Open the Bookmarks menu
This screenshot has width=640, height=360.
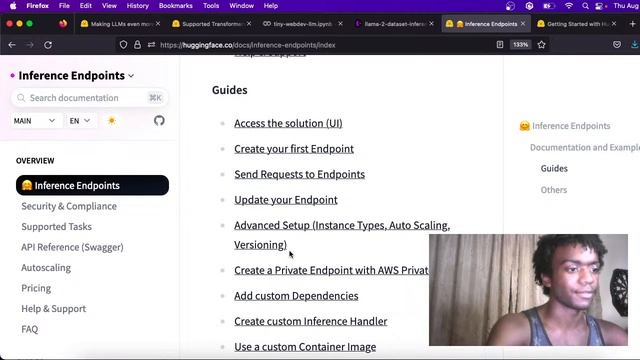click(x=176, y=6)
